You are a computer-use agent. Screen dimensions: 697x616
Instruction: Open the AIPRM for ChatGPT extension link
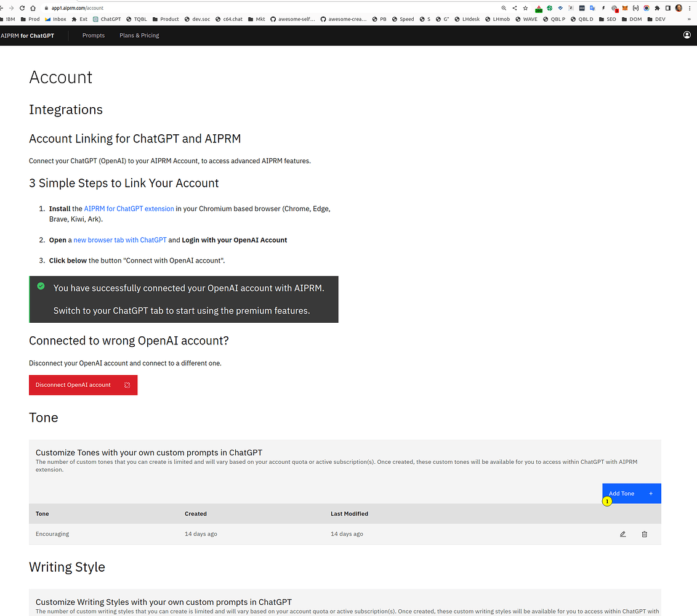(129, 209)
